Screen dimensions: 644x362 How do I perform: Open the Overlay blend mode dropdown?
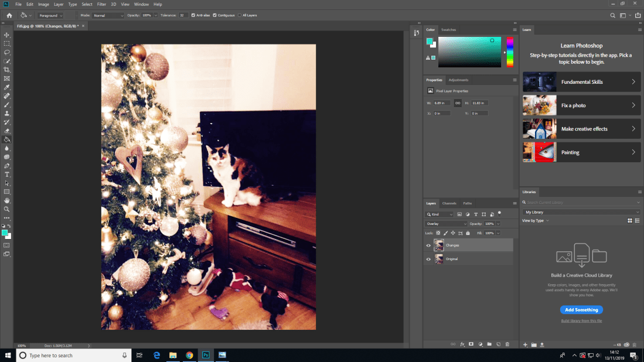pos(446,224)
